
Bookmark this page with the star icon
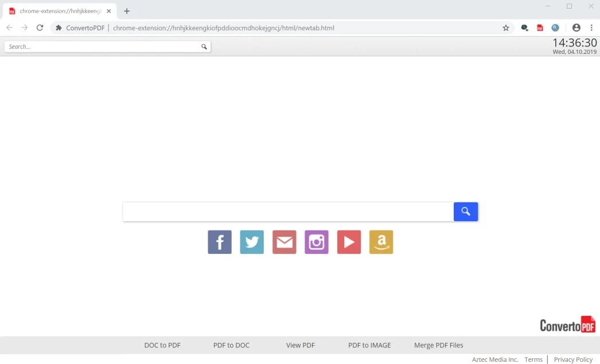(506, 28)
